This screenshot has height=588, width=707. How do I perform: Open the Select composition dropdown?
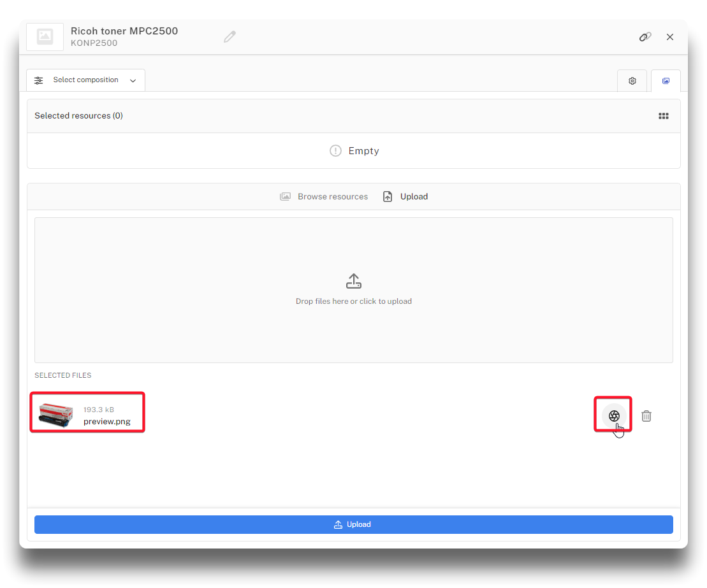[x=85, y=80]
